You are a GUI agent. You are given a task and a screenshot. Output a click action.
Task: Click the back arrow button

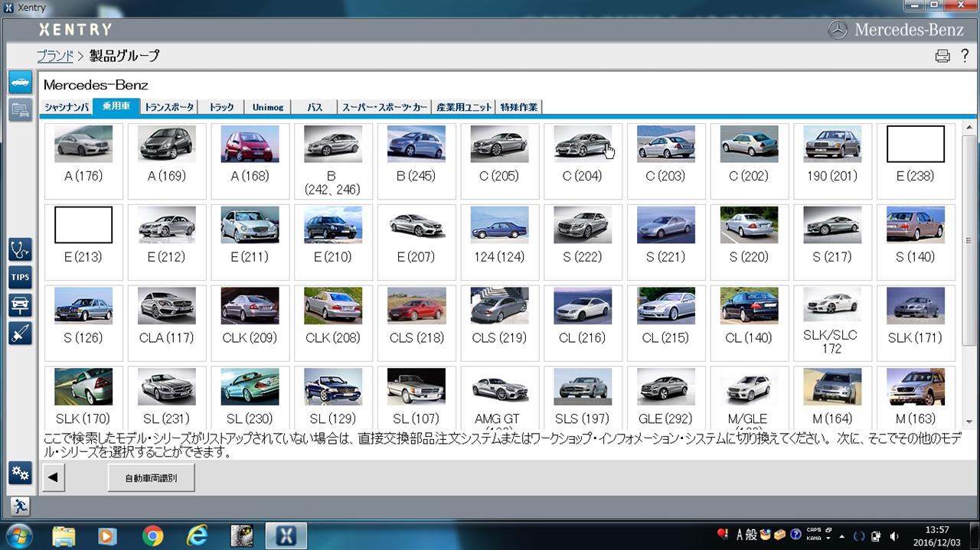(x=53, y=477)
